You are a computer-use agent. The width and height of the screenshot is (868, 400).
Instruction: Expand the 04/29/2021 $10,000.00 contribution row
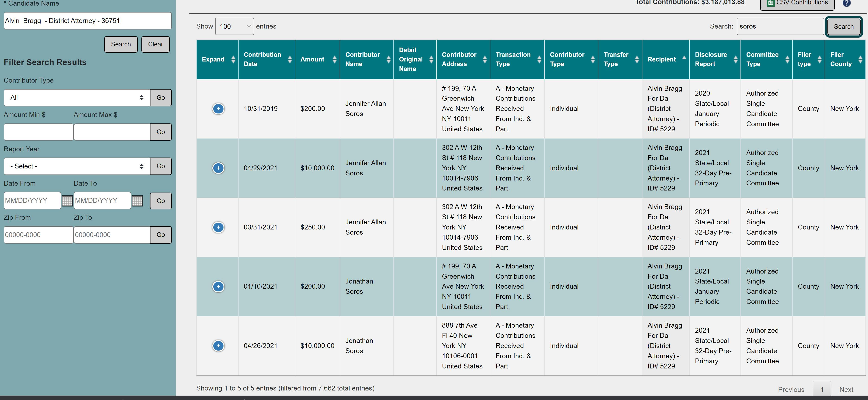(x=218, y=168)
